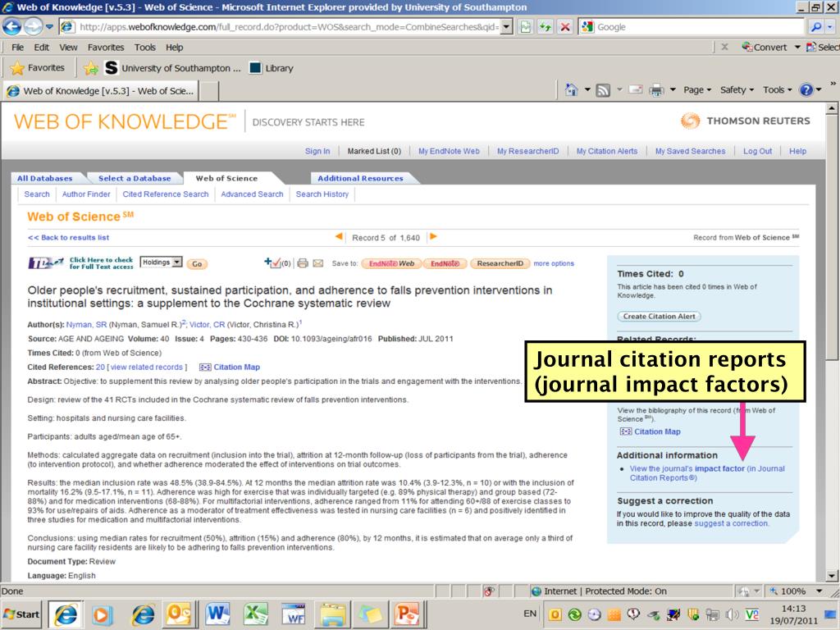Open the University of Southampton favorite link
The height and width of the screenshot is (630, 840).
tap(173, 68)
